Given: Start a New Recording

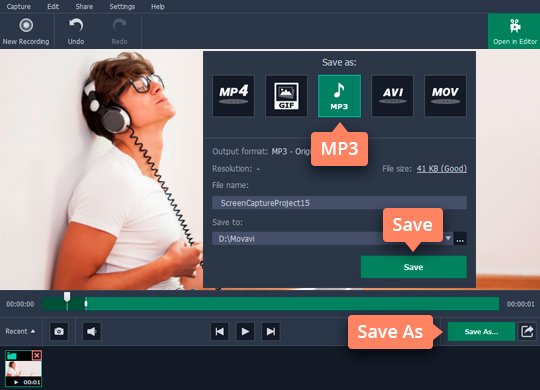Looking at the screenshot, I should (26, 32).
